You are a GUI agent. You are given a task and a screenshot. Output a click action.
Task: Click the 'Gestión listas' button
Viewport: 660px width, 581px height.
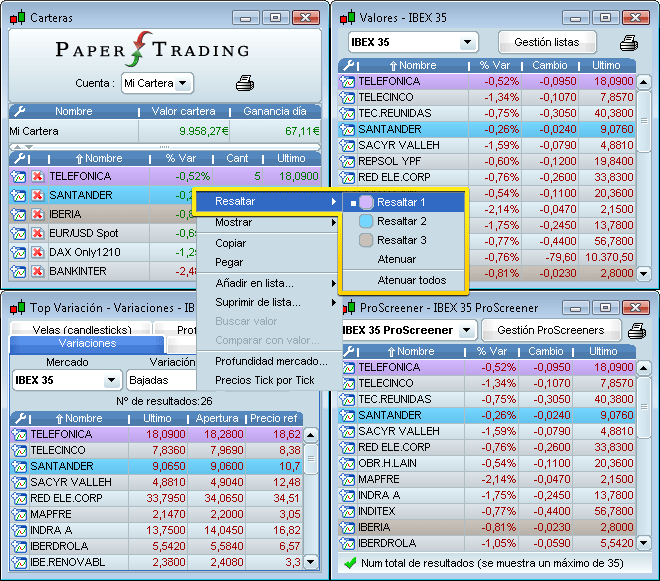click(547, 42)
